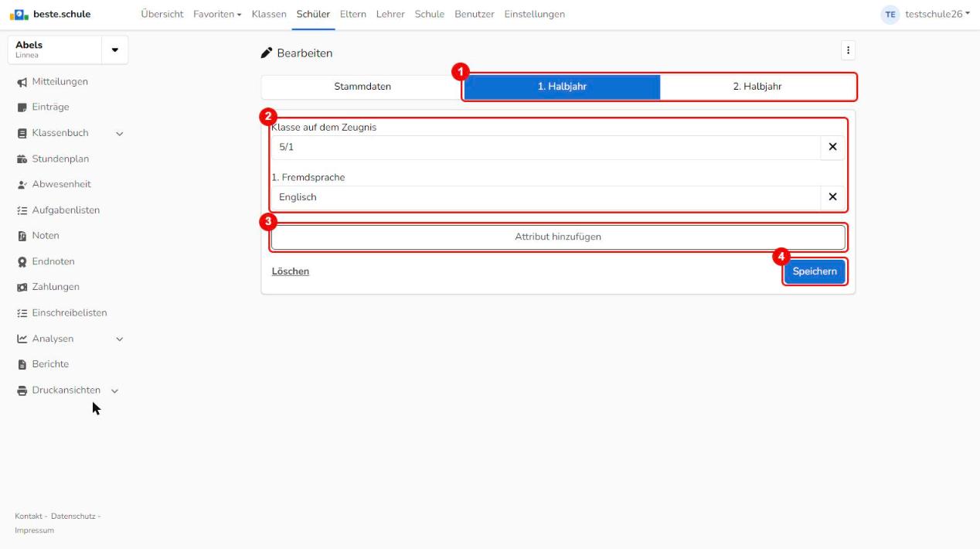980x549 pixels.
Task: Click the Zahlungen money icon
Action: click(22, 287)
